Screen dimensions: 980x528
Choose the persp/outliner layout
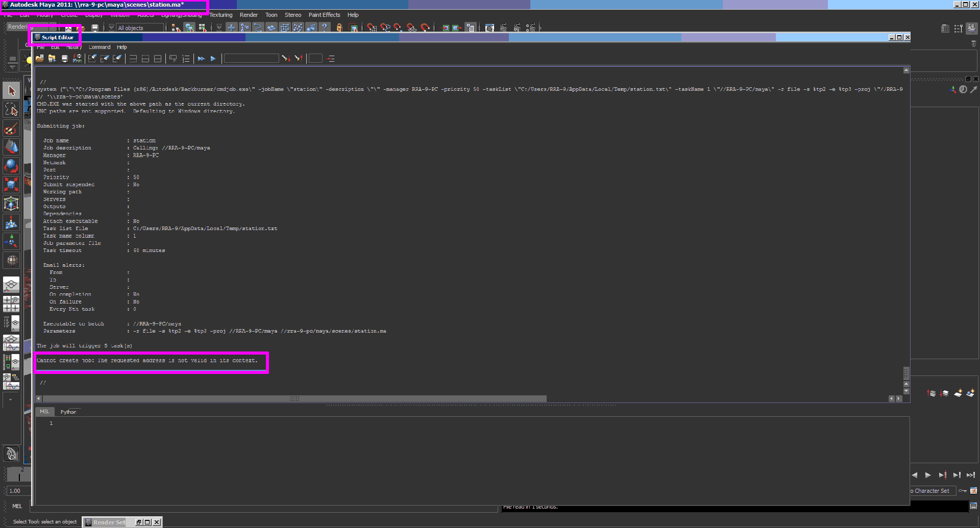[11, 323]
